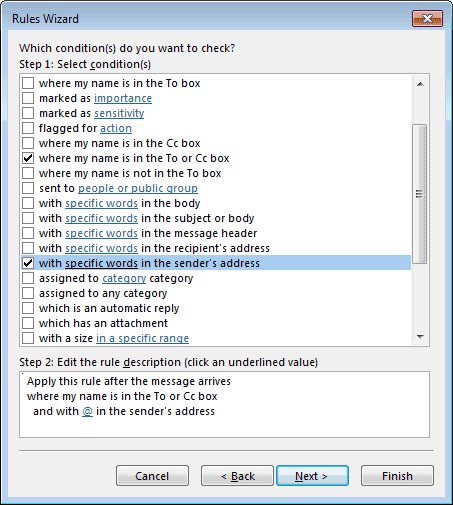Uncheck 'where my name is in the To or Cc box'
This screenshot has width=453, height=505.
(x=28, y=158)
